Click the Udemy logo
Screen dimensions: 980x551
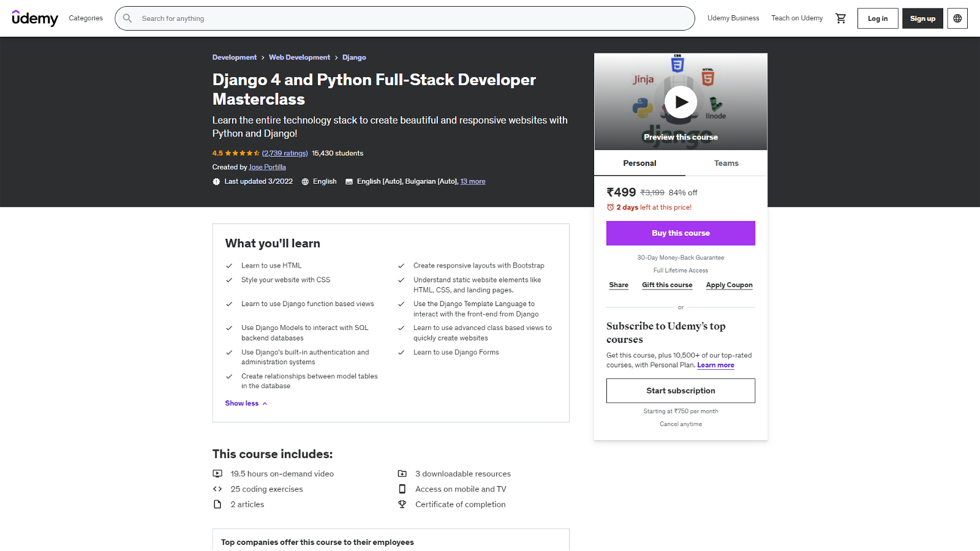tap(35, 18)
